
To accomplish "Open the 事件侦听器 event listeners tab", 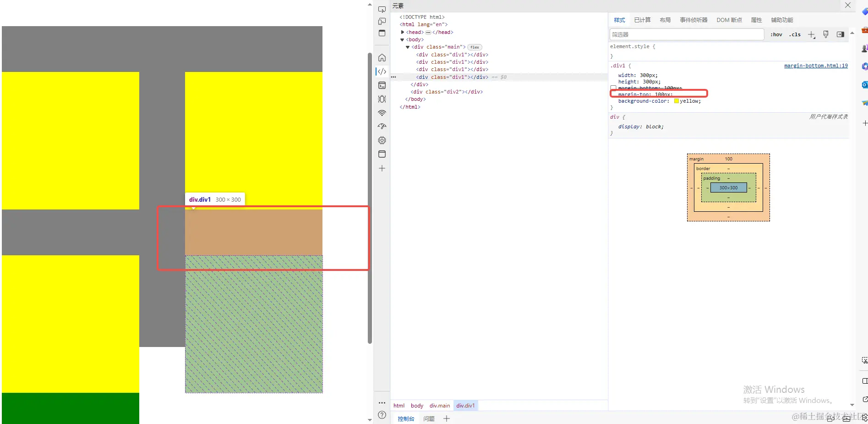I will coord(693,20).
